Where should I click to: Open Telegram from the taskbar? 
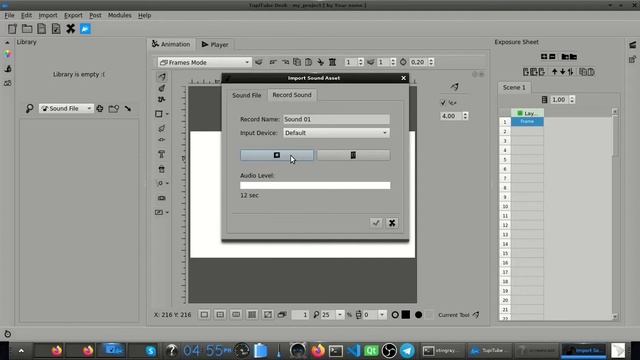[407, 351]
